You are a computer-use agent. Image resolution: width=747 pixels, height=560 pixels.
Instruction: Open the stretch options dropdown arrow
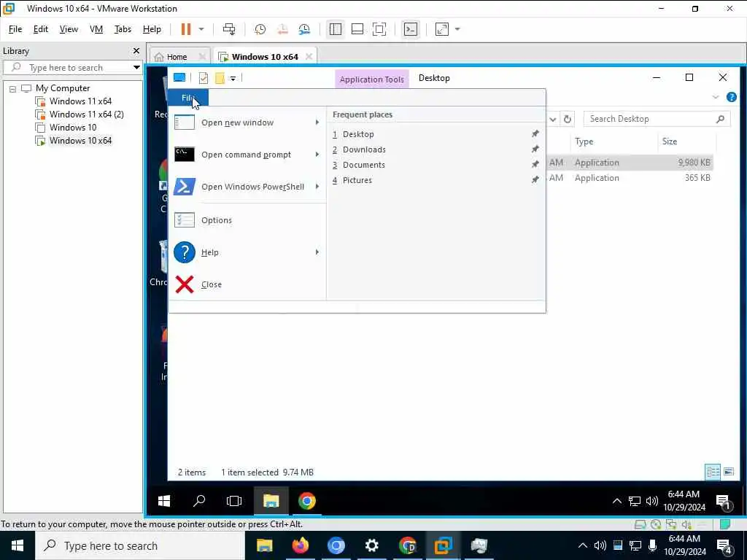tap(457, 29)
